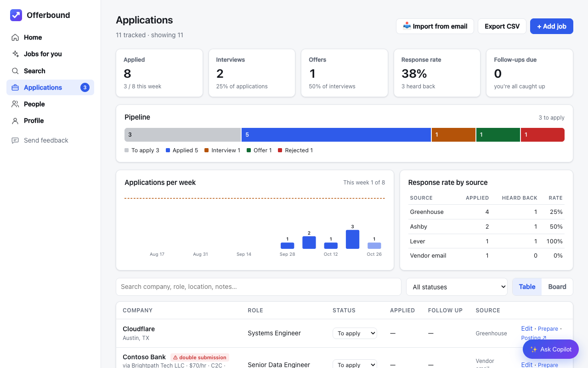Click the briefcase icon for Applications
Viewport: 588px width, 368px height.
(15, 87)
